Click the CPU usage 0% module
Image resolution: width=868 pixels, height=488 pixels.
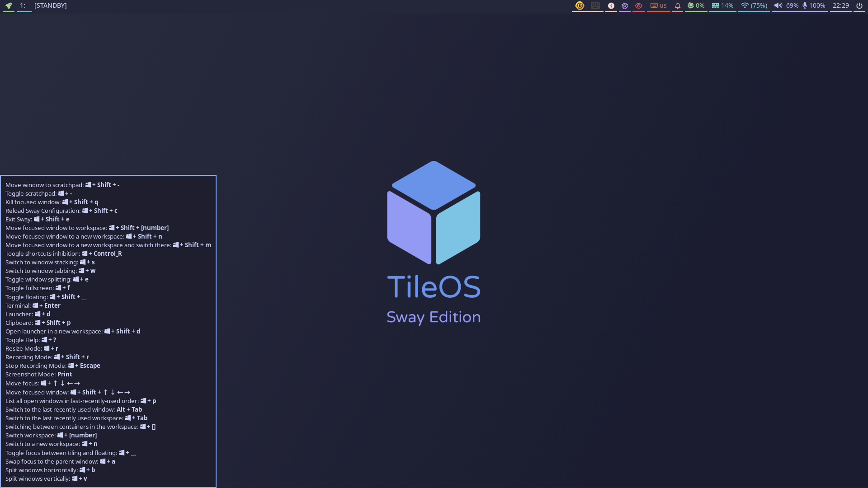pos(696,5)
